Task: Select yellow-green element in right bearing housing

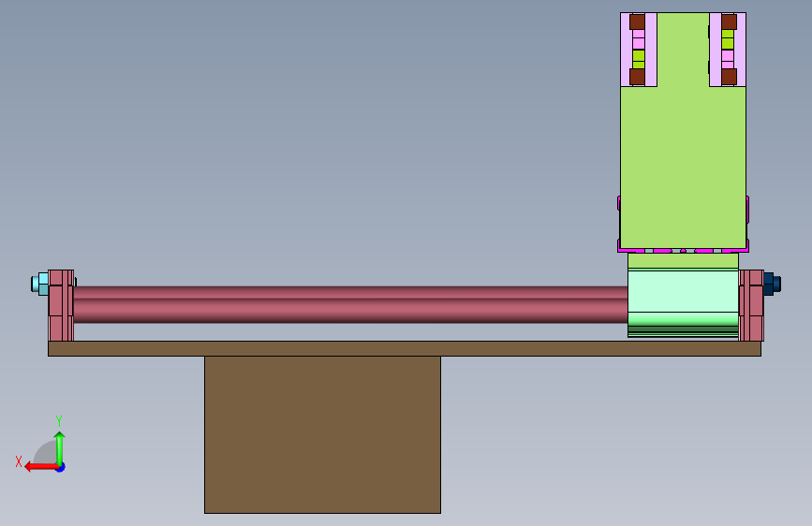Action: point(728,39)
